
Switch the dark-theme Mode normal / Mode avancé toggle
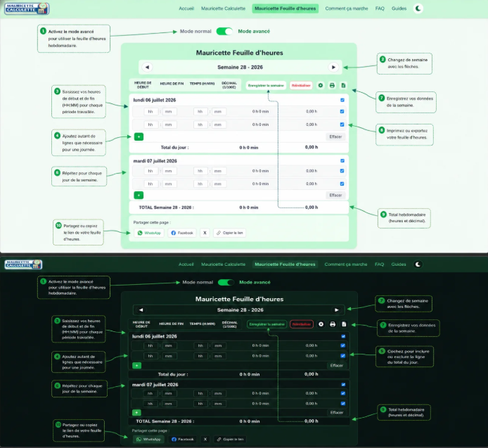point(226,283)
